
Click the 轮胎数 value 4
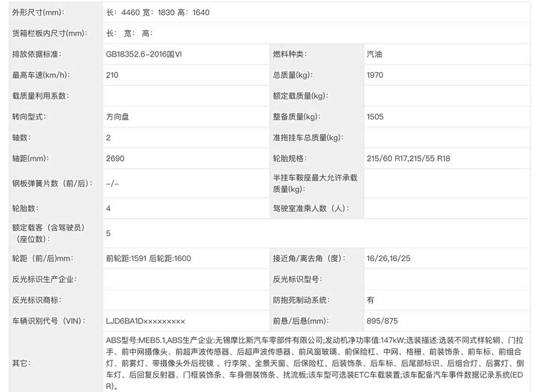[108, 208]
